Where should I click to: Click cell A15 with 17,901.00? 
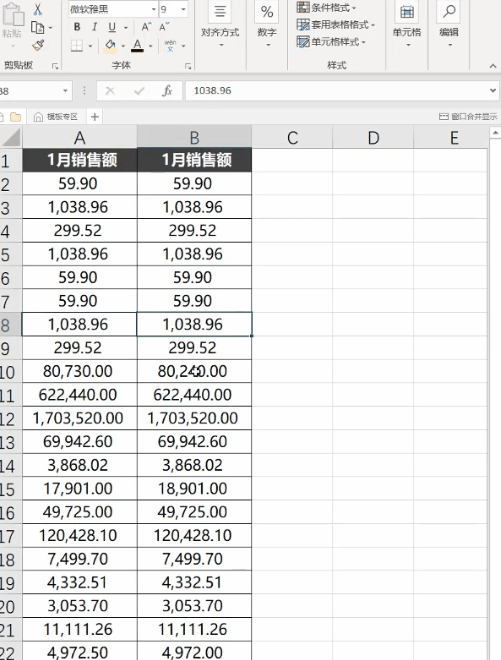80,488
